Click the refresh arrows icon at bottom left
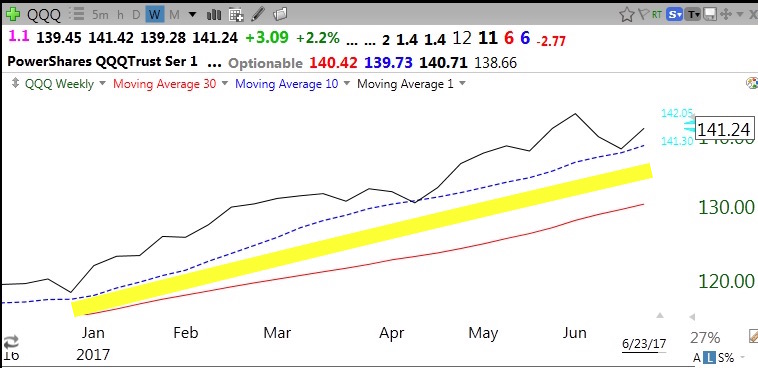This screenshot has height=368, width=758. (x=10, y=342)
